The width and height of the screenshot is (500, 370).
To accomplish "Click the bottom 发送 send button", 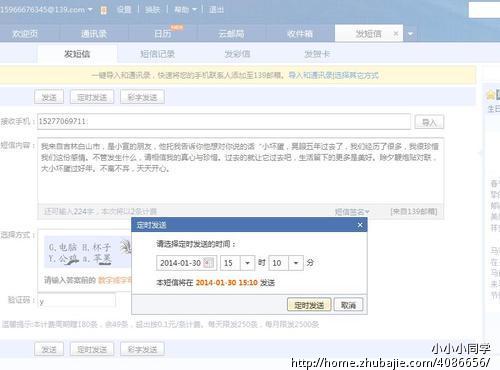I will 49,349.
